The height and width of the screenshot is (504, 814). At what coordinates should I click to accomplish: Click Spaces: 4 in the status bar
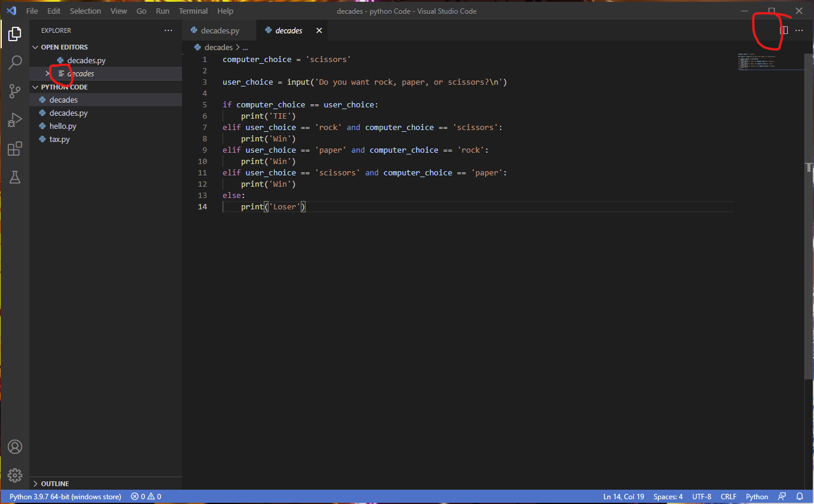pyautogui.click(x=668, y=496)
